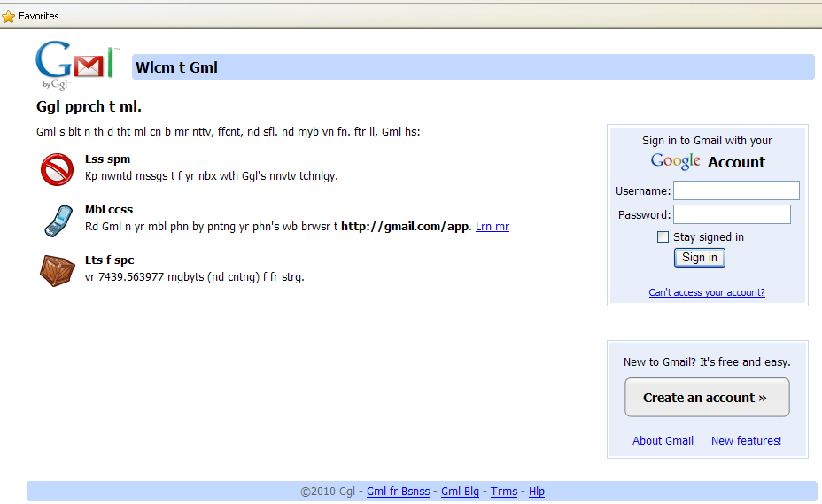Click the New to Gmail? It's free text

tap(707, 362)
